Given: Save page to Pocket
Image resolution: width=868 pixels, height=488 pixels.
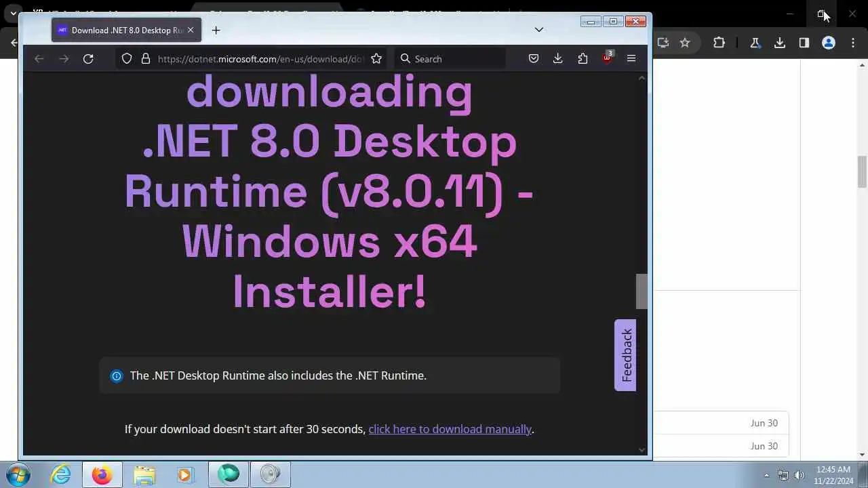Looking at the screenshot, I should pos(534,59).
